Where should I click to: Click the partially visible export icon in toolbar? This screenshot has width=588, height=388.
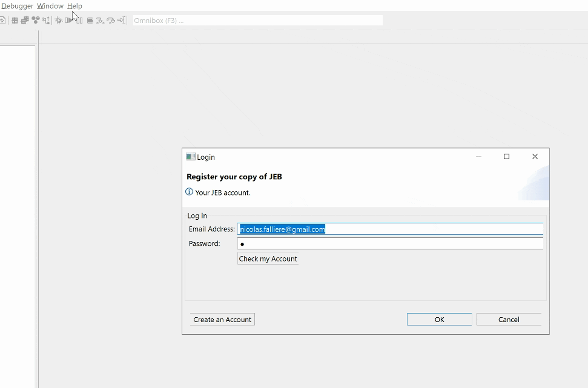(2, 20)
